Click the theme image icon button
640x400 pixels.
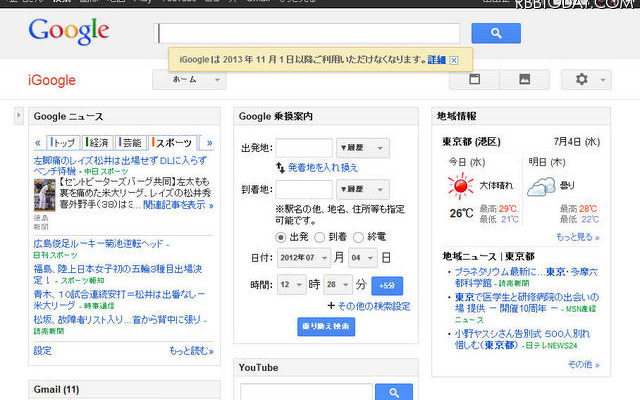pos(524,79)
